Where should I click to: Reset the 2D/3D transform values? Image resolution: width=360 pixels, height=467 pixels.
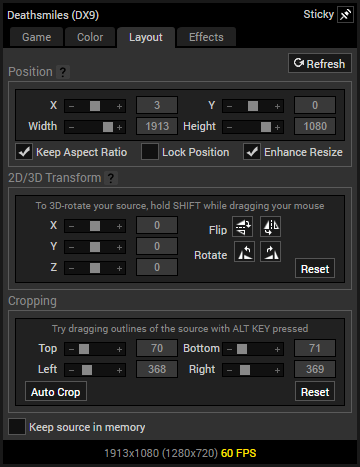pyautogui.click(x=315, y=269)
